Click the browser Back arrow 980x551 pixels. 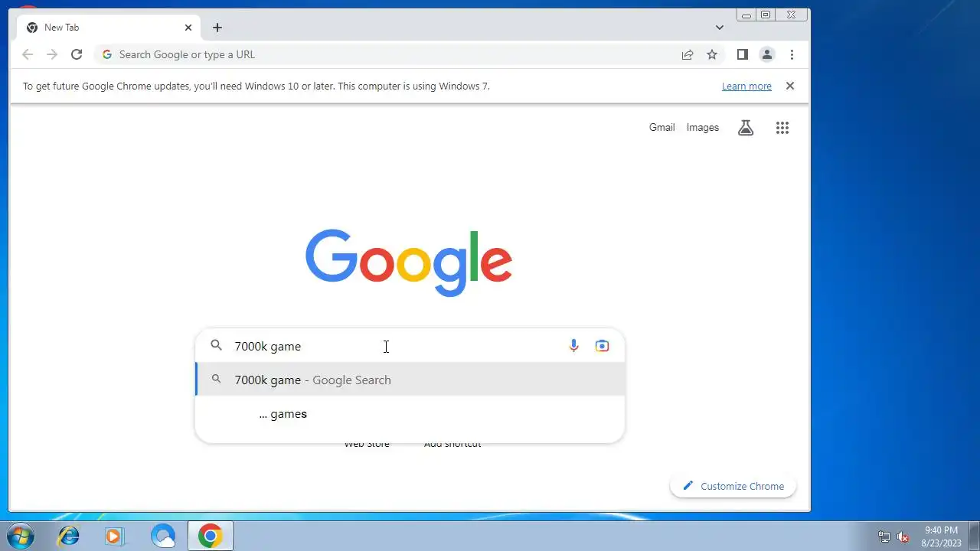pos(28,54)
